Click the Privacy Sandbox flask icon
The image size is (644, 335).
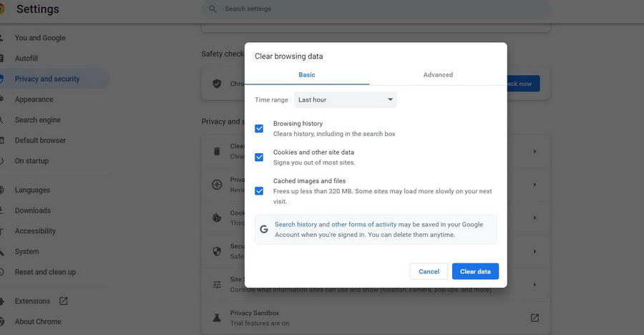[217, 317]
